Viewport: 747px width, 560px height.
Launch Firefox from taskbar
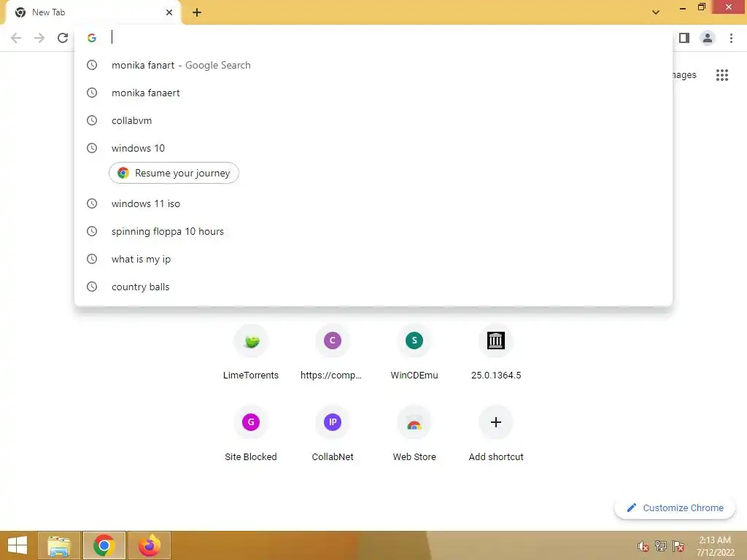149,545
